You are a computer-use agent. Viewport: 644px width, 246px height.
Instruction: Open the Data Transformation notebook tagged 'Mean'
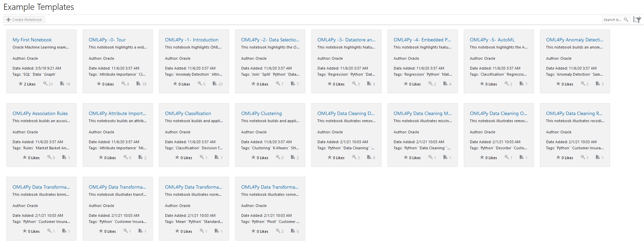193,187
